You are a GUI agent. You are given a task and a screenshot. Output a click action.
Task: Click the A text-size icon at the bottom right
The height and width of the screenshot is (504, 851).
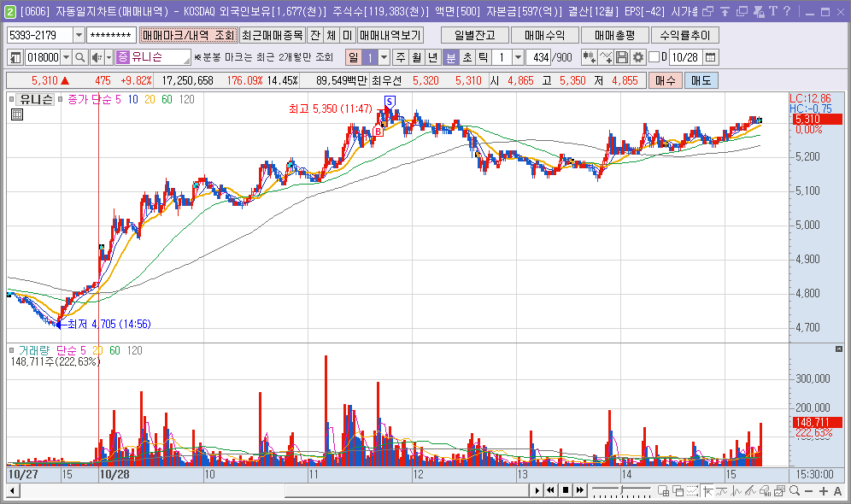[837, 491]
